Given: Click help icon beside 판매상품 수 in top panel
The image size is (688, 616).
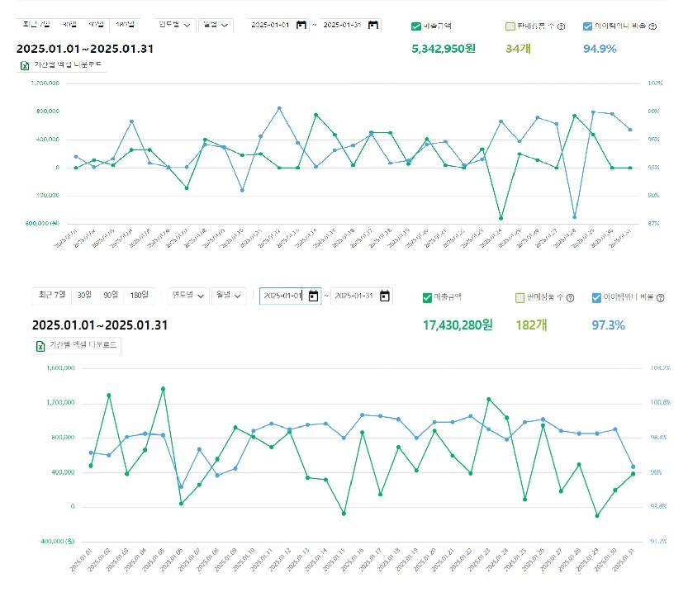Looking at the screenshot, I should 561,26.
